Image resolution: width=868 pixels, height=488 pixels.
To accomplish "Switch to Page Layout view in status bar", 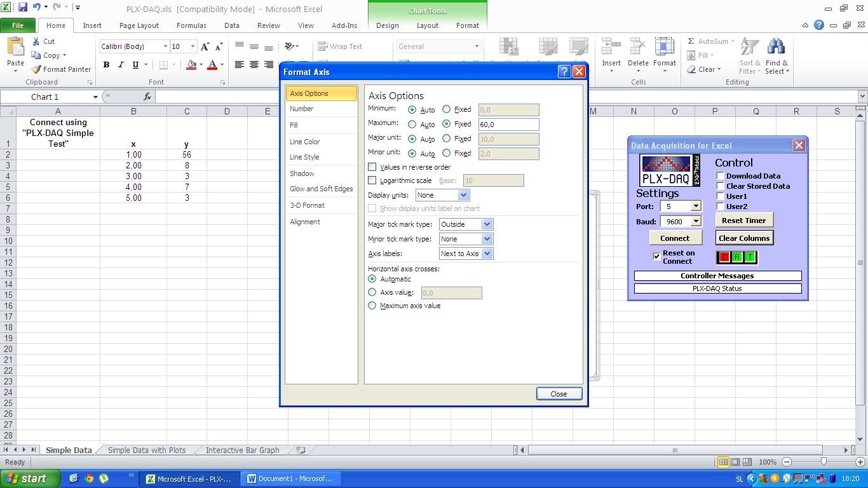I will pos(735,462).
